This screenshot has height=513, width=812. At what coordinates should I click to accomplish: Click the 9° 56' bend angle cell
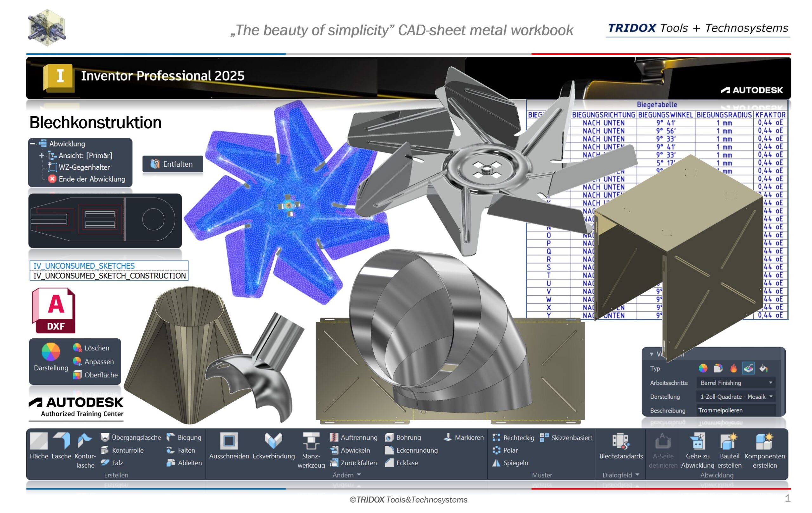click(x=666, y=131)
